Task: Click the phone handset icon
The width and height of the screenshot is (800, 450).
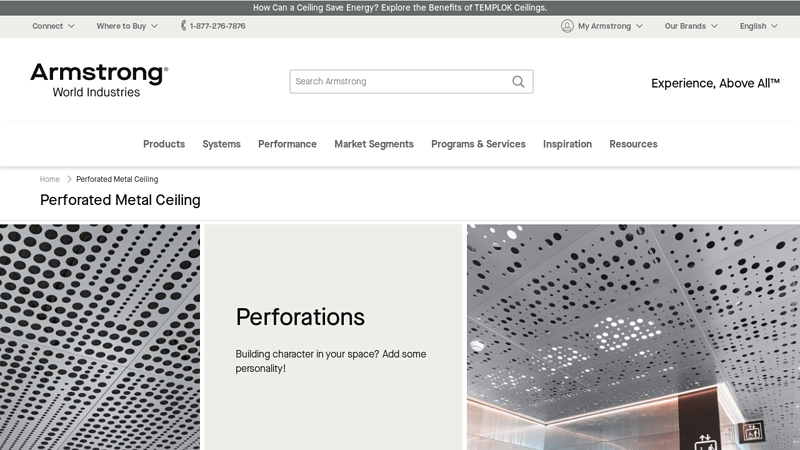Action: (184, 26)
